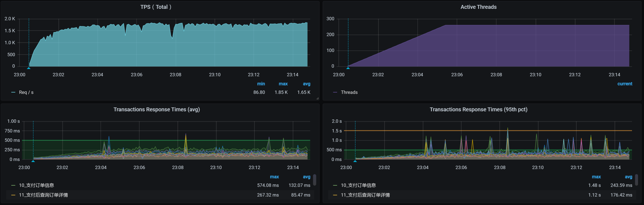The width and height of the screenshot is (644, 205).
Task: Sort TPS legend by max column
Action: 283,84
